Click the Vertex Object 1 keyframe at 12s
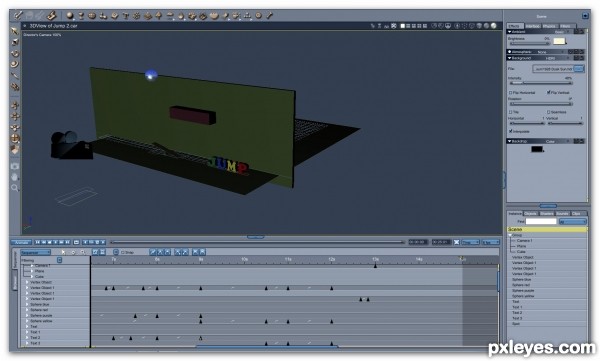 (x=332, y=288)
